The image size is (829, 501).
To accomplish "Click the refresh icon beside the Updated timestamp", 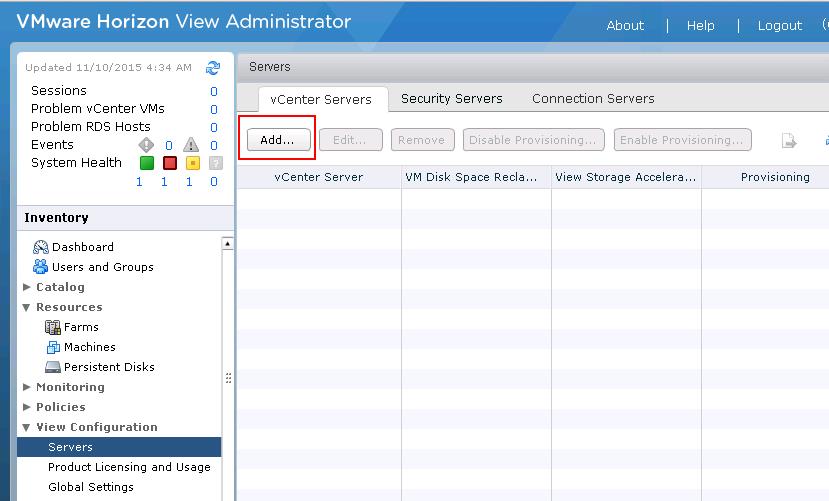I will click(212, 68).
